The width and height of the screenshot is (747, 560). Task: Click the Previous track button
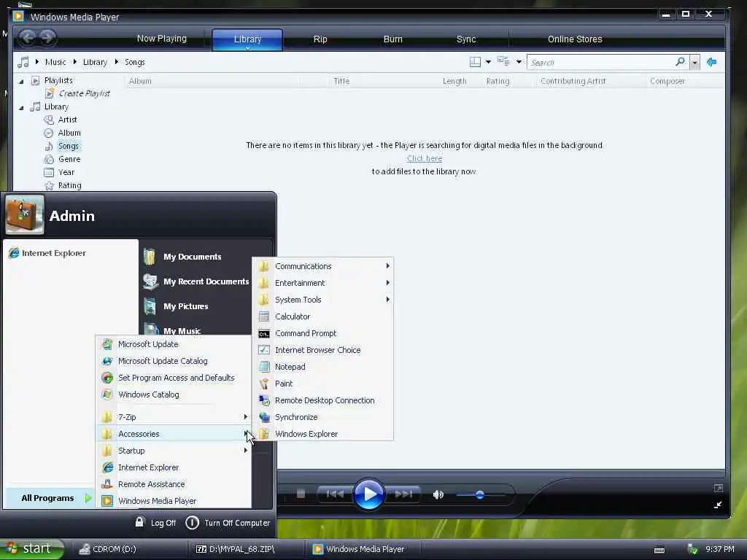click(335, 494)
